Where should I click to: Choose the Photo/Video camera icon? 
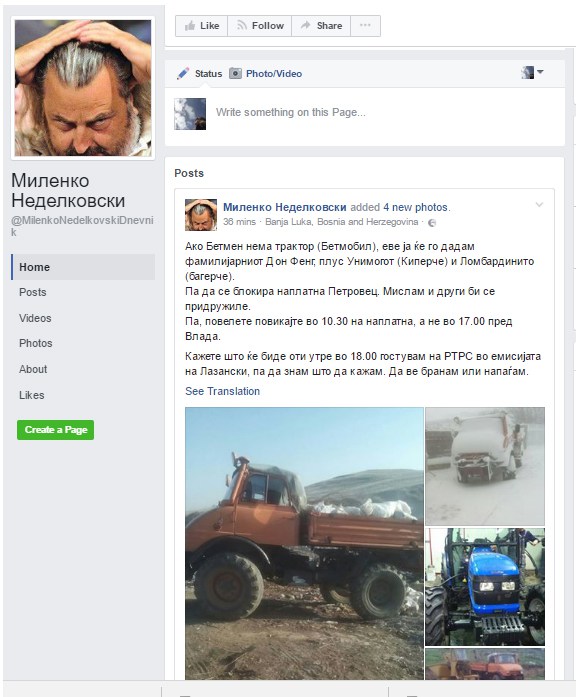point(235,73)
